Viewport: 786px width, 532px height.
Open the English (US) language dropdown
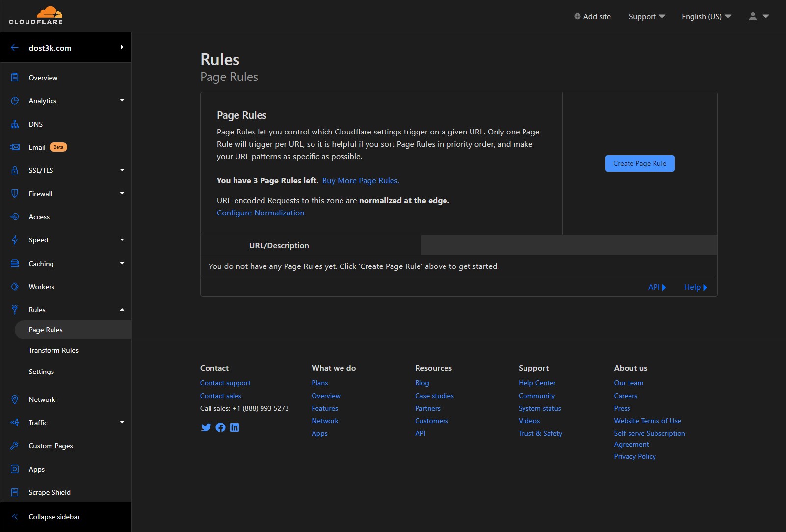pyautogui.click(x=707, y=16)
